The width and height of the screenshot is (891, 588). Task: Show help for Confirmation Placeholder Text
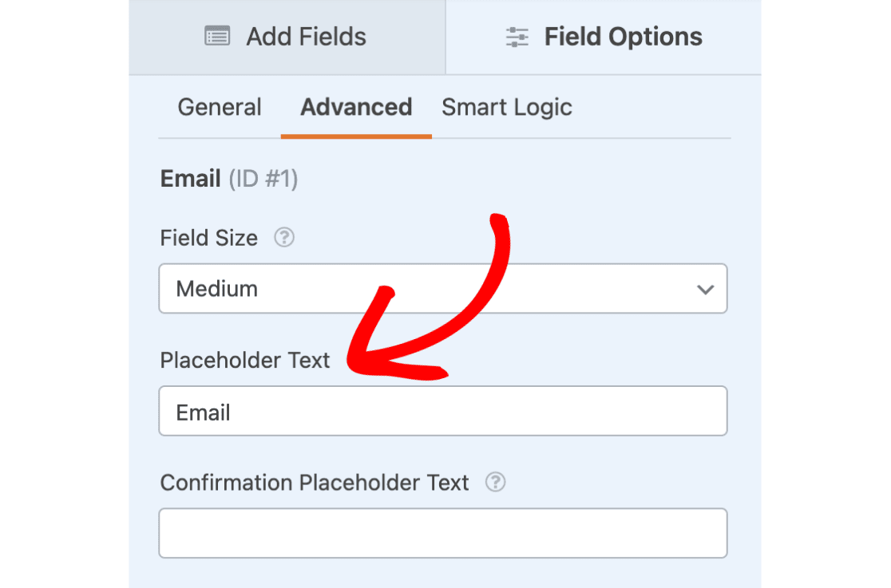point(495,483)
